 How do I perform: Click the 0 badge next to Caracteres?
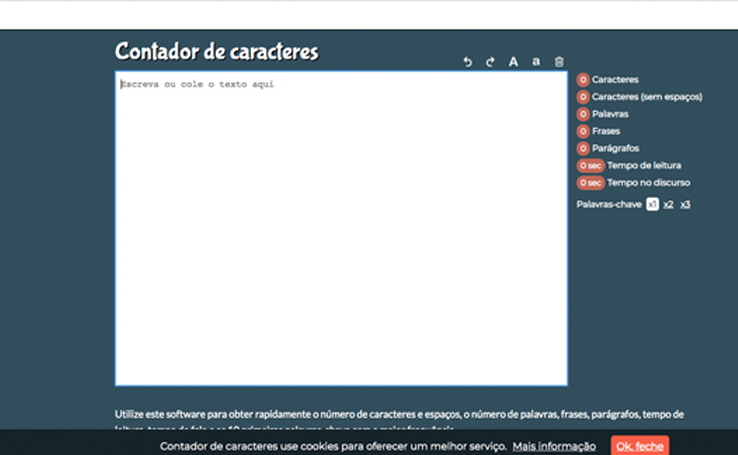coord(583,80)
